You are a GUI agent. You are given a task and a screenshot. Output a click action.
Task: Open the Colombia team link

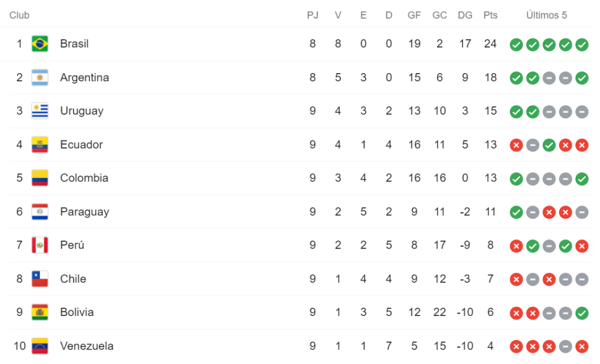pyautogui.click(x=84, y=178)
